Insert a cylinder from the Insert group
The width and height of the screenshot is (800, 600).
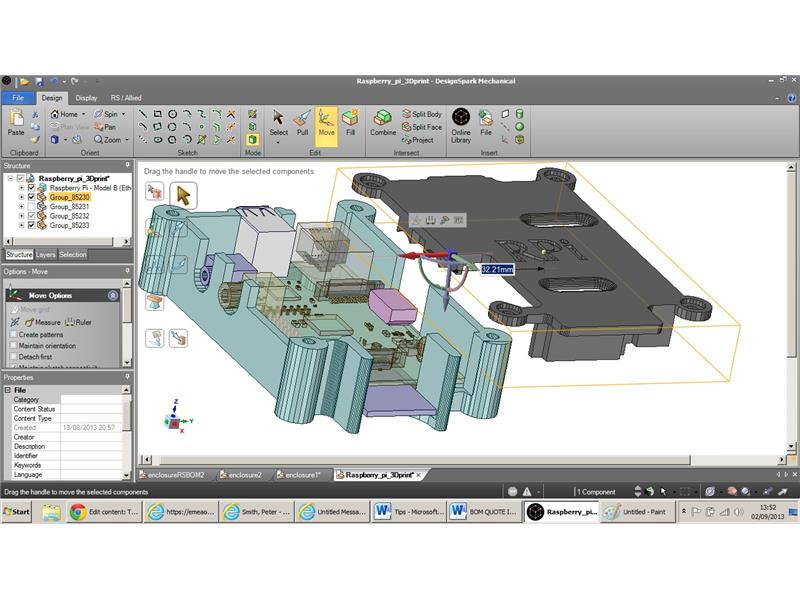point(519,114)
